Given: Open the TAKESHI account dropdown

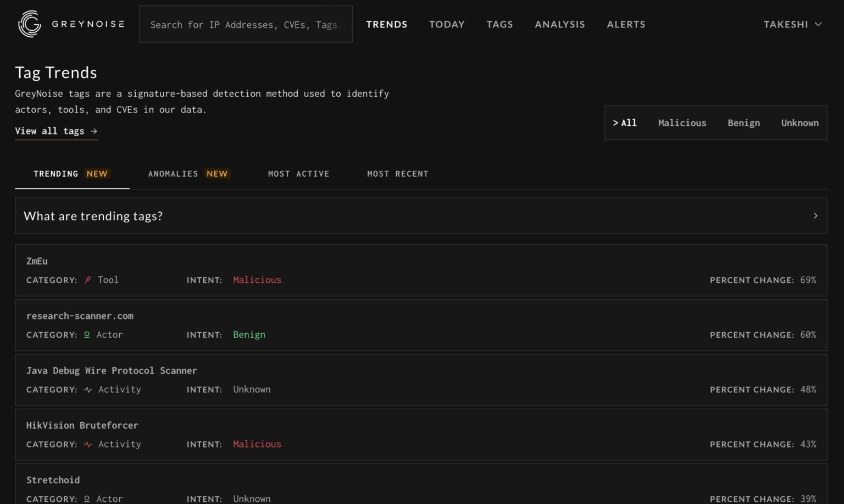Looking at the screenshot, I should (x=792, y=24).
